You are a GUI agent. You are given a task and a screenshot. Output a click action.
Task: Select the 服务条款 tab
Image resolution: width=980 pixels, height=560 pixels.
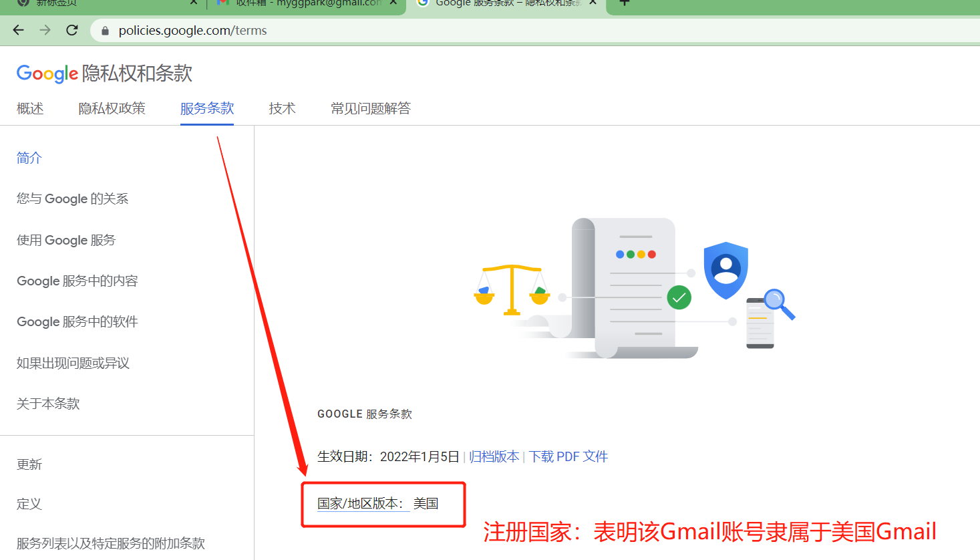coord(207,108)
